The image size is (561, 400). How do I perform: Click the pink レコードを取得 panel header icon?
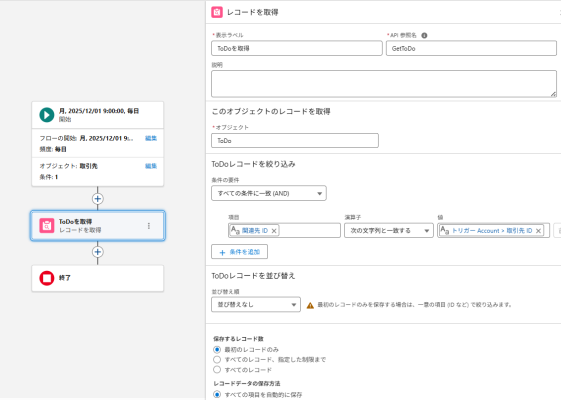pyautogui.click(x=217, y=12)
